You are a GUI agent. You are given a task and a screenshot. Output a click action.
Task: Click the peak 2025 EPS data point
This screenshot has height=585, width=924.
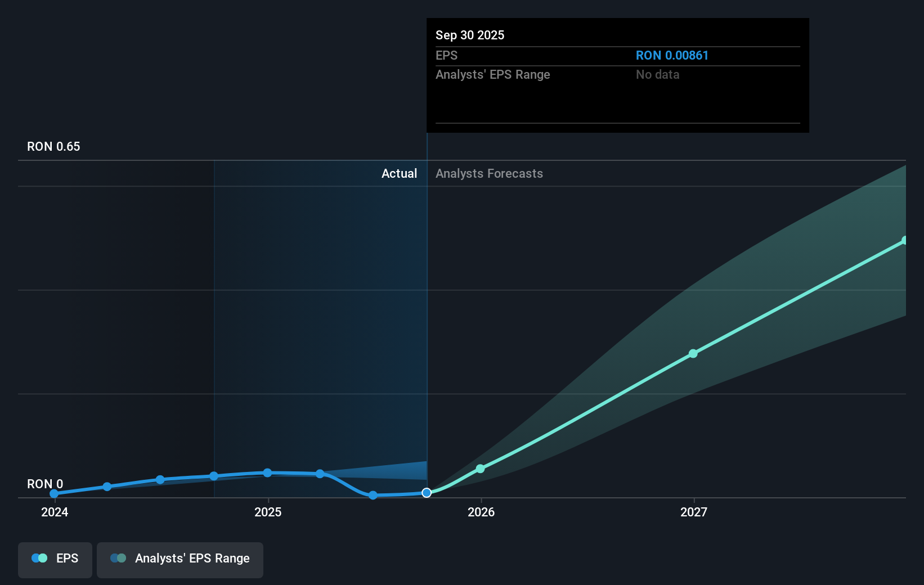point(268,473)
